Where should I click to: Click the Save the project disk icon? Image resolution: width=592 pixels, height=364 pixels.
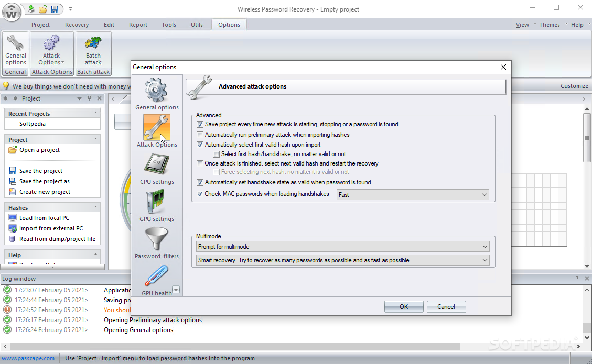click(x=13, y=171)
